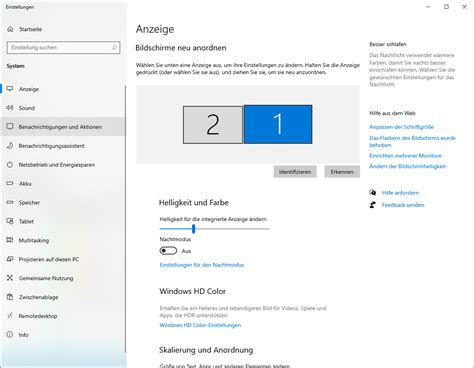Click the Benachrichtigungsassistent moon icon
This screenshot has height=368, width=474.
pos(10,146)
